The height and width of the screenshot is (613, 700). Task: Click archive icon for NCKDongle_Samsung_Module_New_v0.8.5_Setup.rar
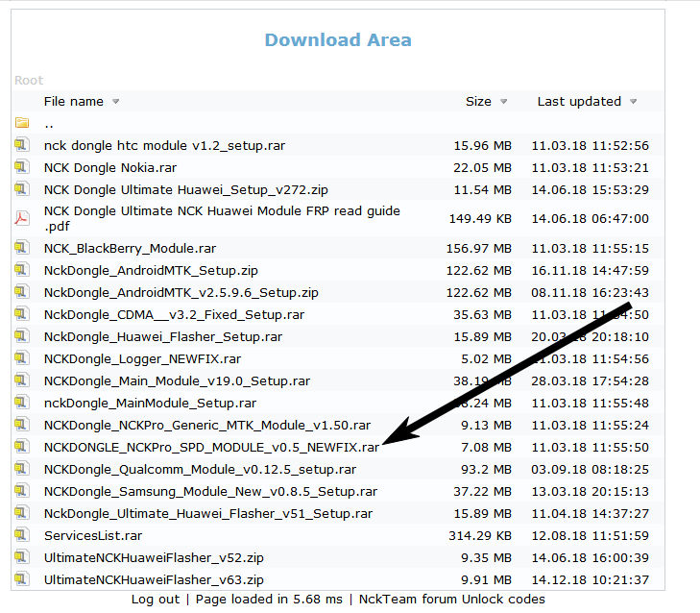(22, 491)
